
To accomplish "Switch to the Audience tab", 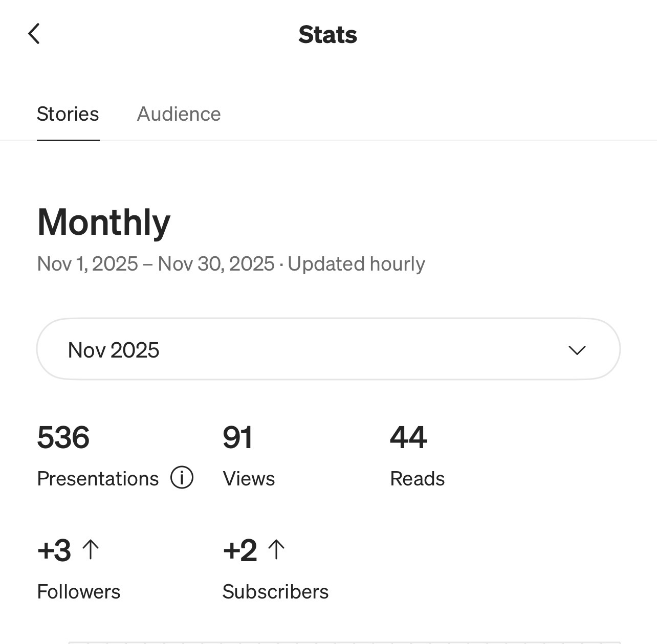I will pyautogui.click(x=179, y=114).
